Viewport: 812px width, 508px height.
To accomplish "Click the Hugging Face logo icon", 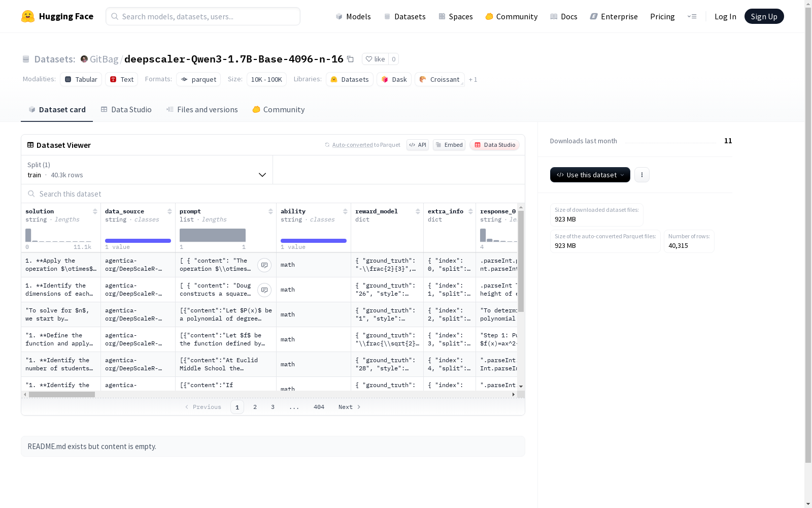I will point(28,16).
